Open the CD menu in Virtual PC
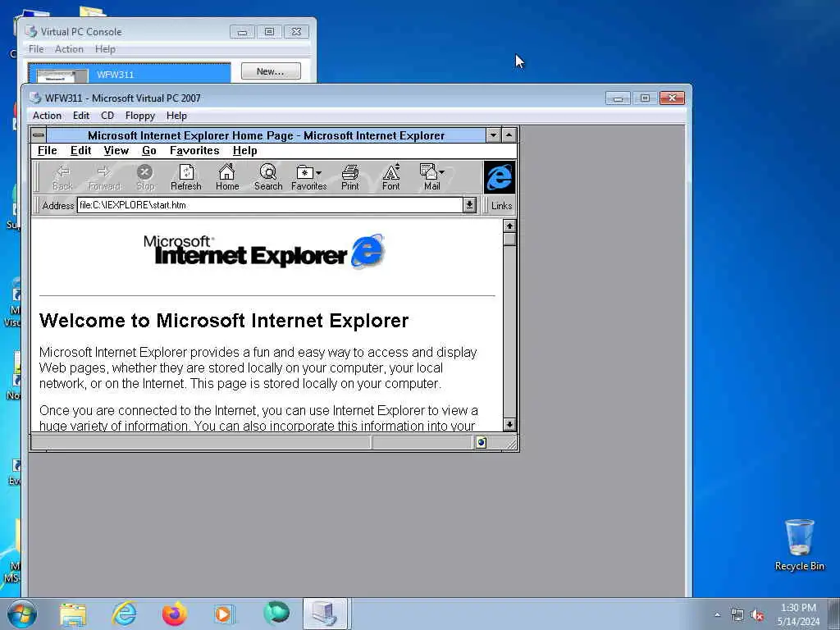Screen dimensions: 840x630 coord(107,116)
